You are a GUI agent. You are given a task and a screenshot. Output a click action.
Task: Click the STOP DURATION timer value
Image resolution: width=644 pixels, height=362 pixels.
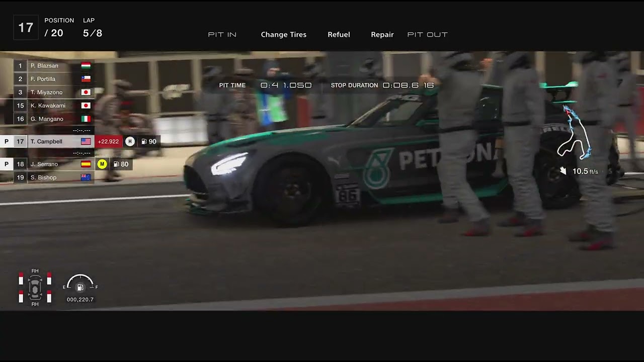click(x=408, y=85)
